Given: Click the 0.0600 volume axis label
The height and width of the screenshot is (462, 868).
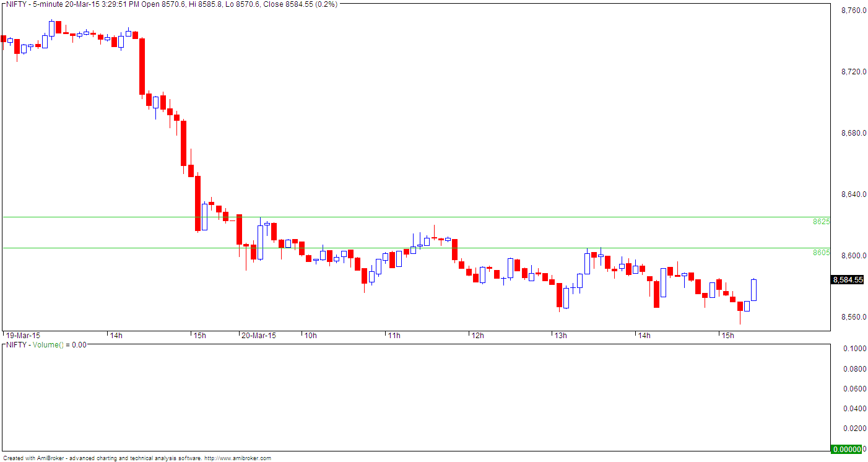Looking at the screenshot, I should point(856,389).
